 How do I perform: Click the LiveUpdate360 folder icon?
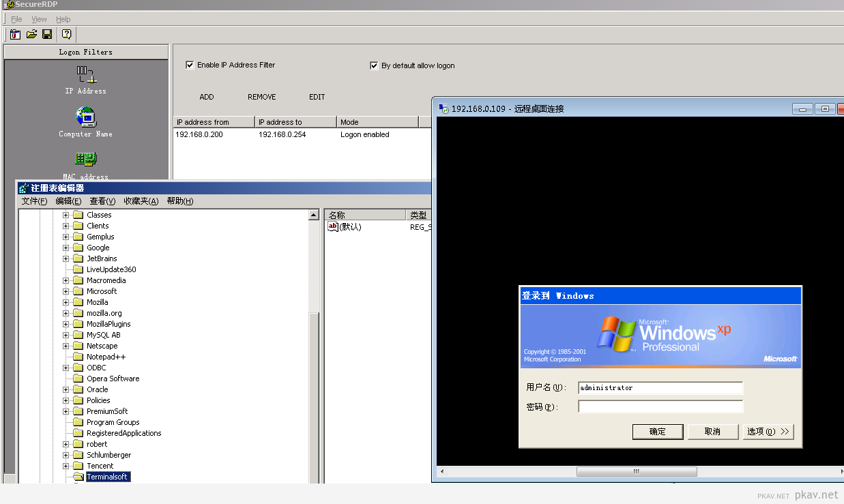tap(78, 269)
